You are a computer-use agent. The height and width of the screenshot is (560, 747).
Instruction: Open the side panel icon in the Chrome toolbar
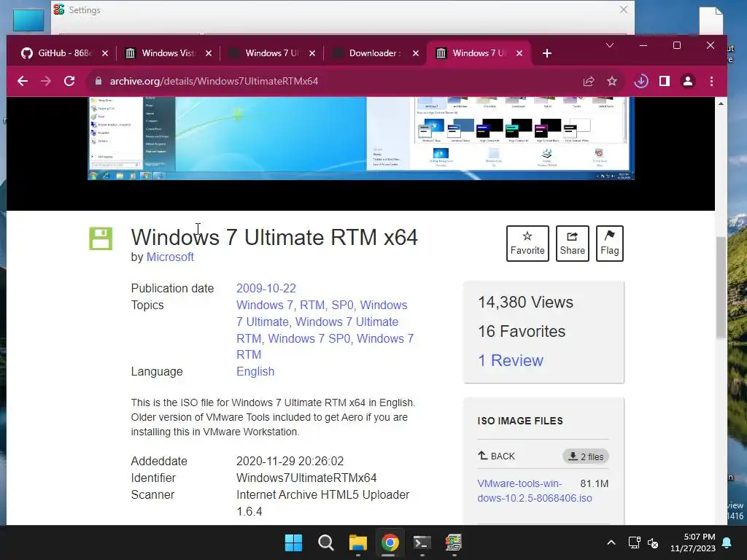pyautogui.click(x=665, y=82)
